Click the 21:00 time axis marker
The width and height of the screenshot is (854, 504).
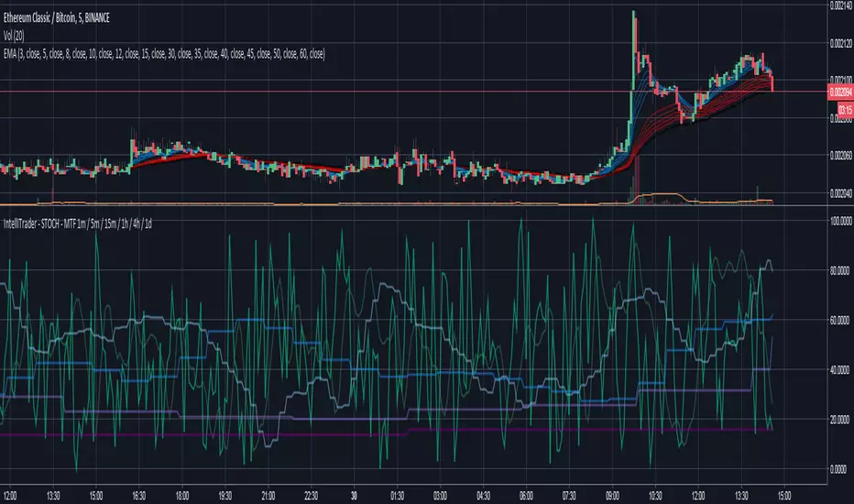tap(268, 496)
